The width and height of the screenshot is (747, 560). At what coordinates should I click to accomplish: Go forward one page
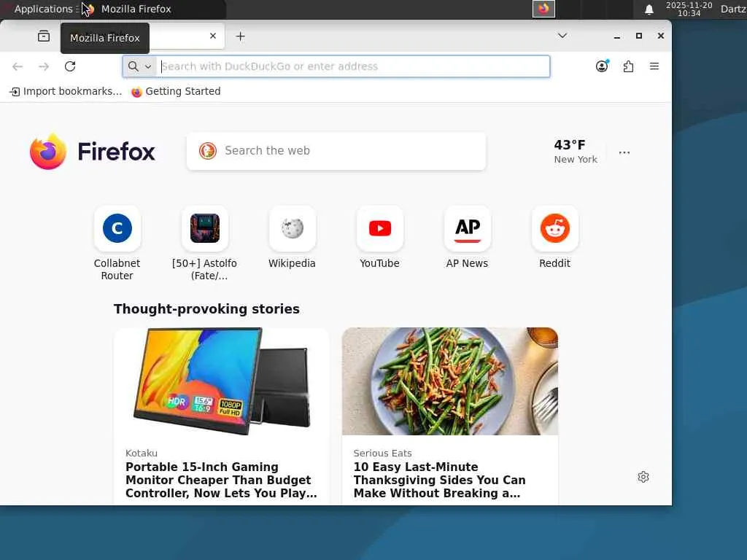point(44,66)
